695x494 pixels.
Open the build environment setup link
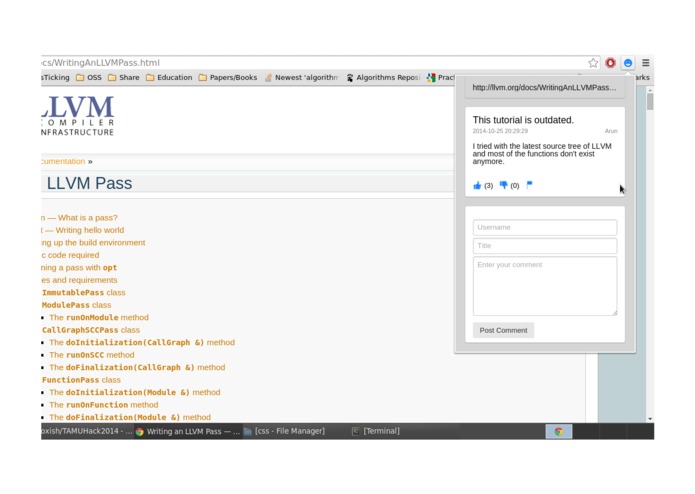[94, 243]
